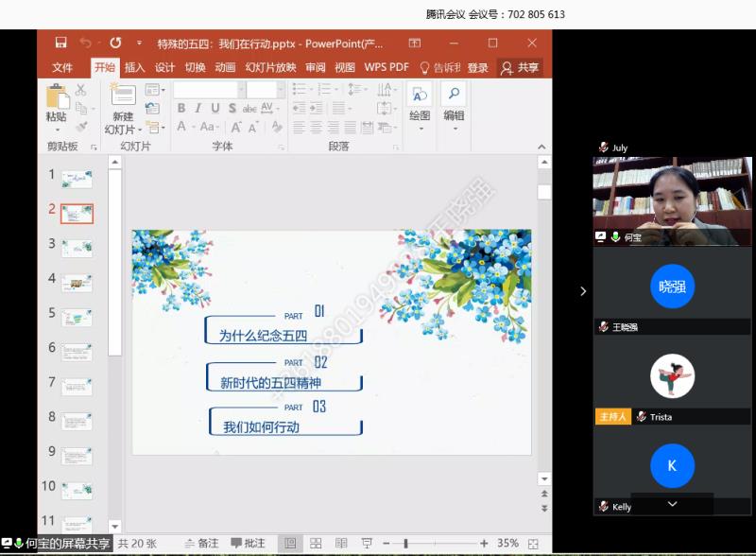Screen dimensions: 756x556
Task: Click the Comments (批注) button
Action: [x=248, y=544]
